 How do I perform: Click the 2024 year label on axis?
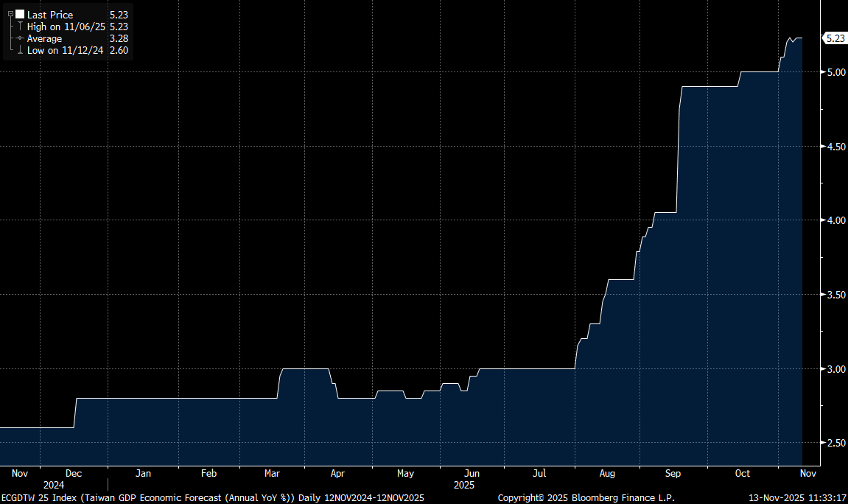[54, 485]
